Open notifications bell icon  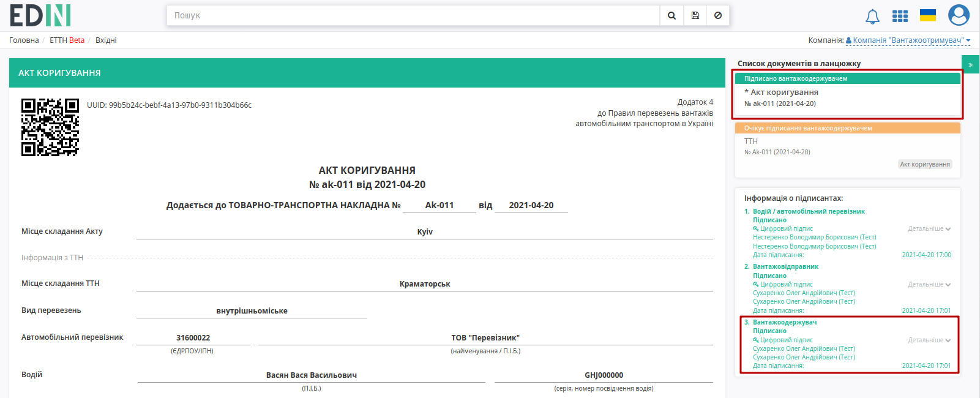(x=872, y=17)
